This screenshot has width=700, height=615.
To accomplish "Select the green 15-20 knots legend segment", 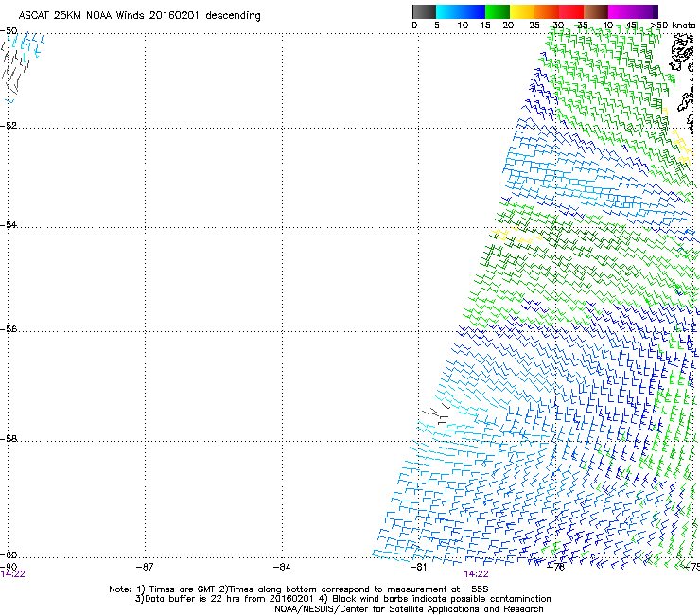I will pyautogui.click(x=498, y=11).
